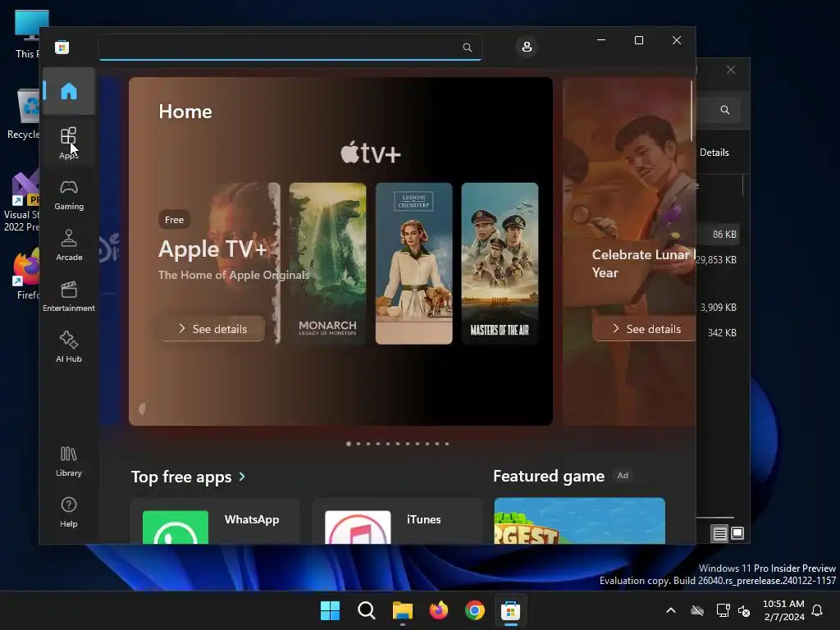
Task: Select the Recycle Bin desktop icon
Action: click(x=24, y=114)
